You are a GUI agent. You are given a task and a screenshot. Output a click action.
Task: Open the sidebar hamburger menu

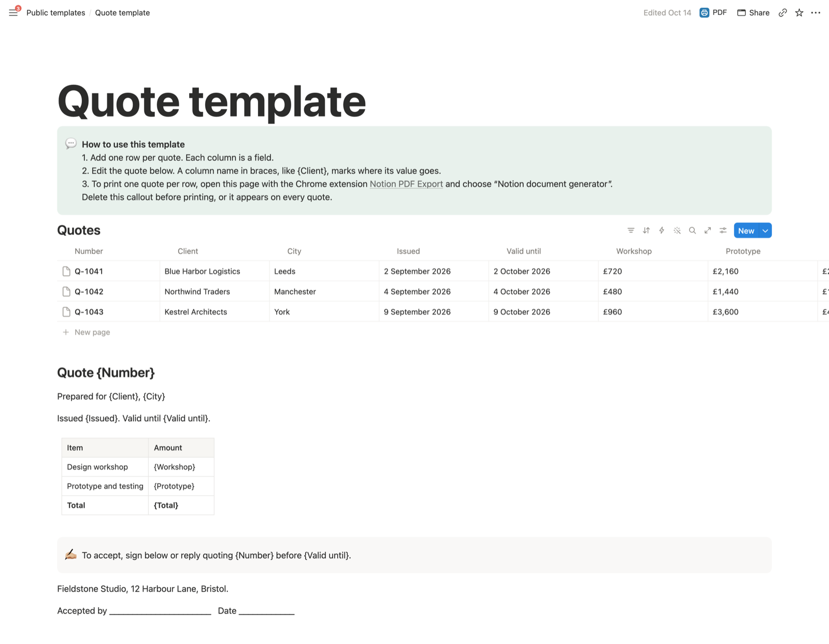[13, 12]
